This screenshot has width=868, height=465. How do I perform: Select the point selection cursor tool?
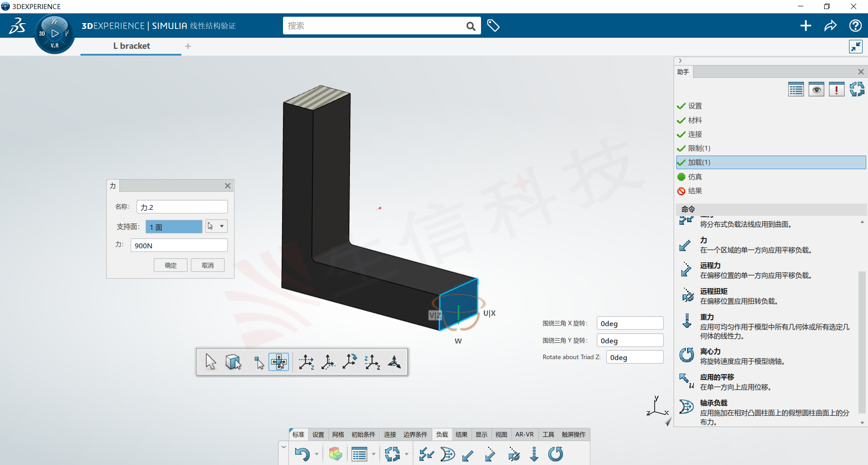259,362
